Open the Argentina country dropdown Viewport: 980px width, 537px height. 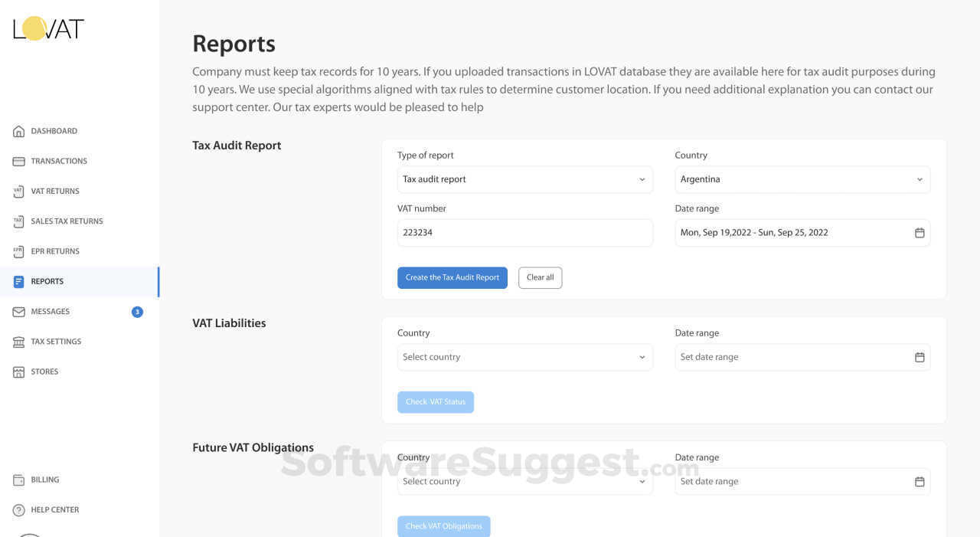click(802, 179)
